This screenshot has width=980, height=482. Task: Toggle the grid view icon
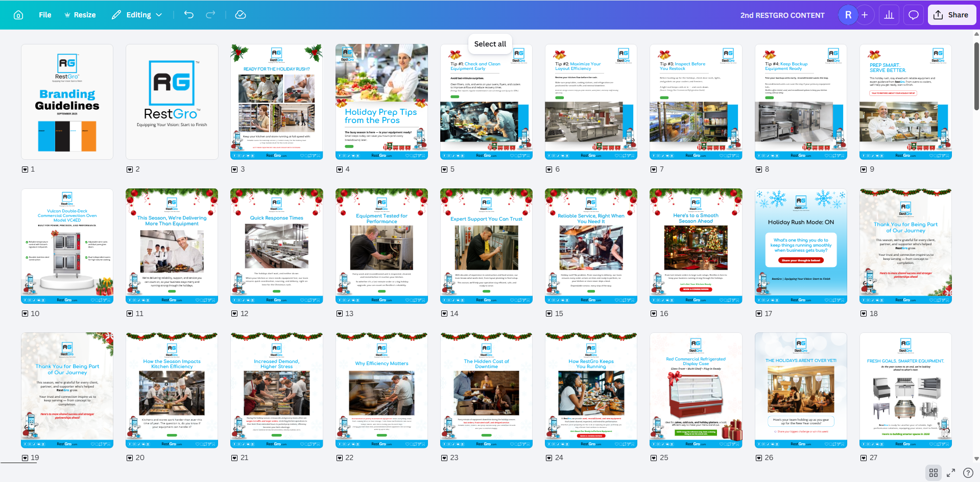(934, 473)
